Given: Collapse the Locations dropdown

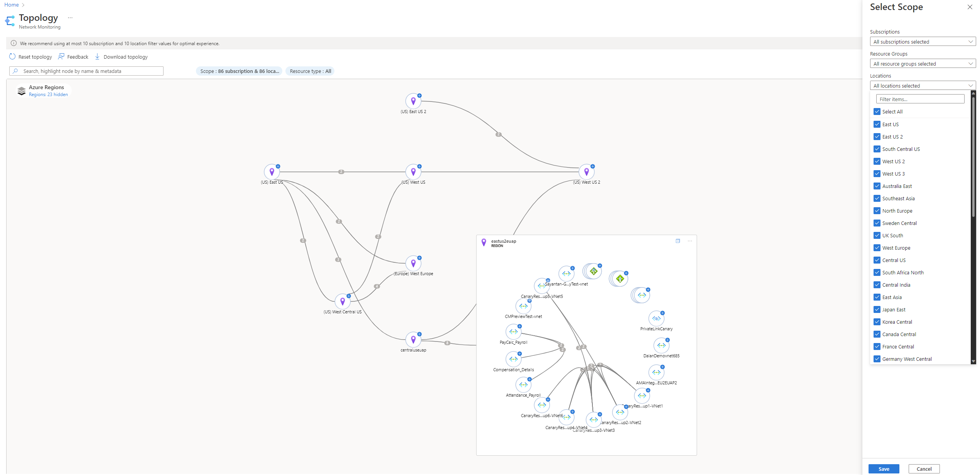Looking at the screenshot, I should tap(923, 86).
